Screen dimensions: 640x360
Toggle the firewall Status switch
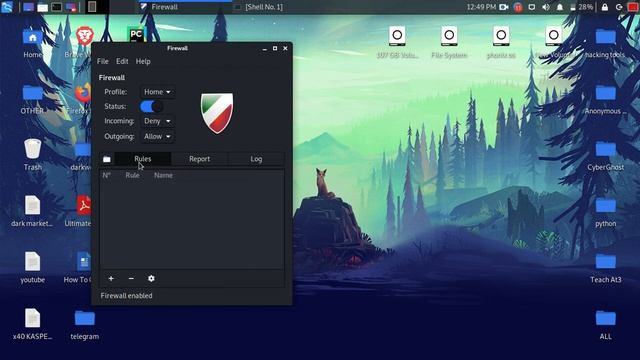pos(151,107)
